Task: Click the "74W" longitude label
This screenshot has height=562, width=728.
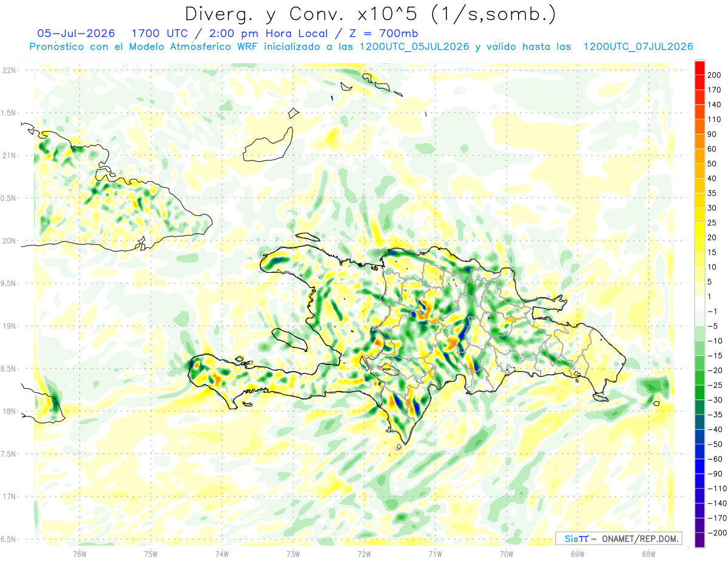Action: (x=222, y=554)
